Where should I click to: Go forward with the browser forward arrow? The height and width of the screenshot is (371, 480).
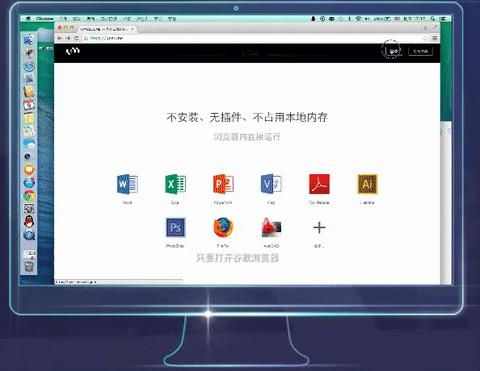pyautogui.click(x=68, y=38)
